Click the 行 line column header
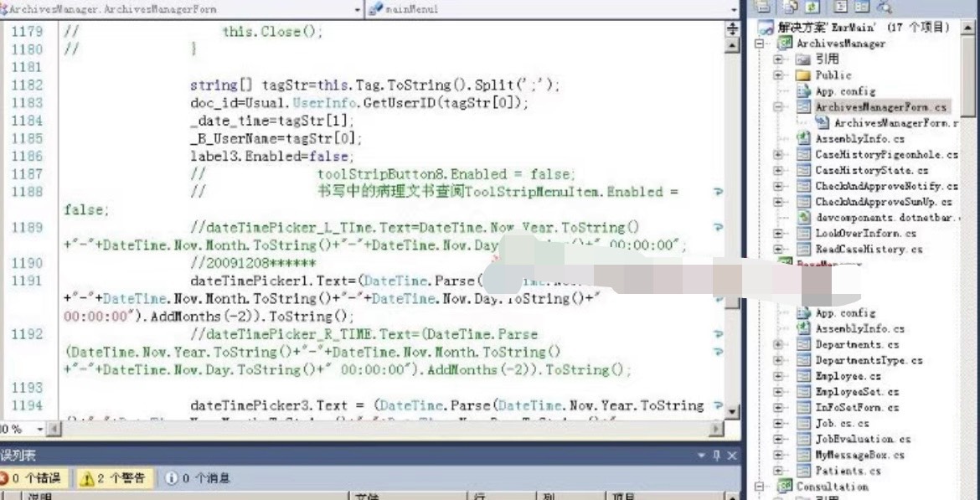980x500 pixels. coord(502,497)
